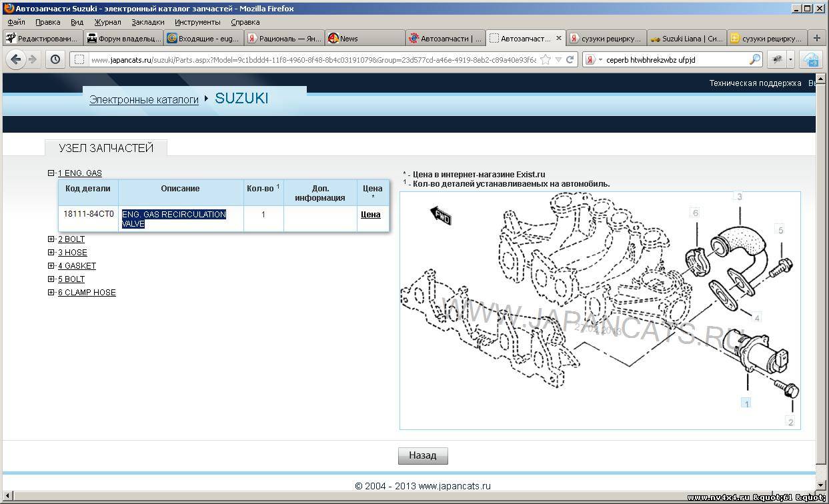This screenshot has height=504, width=829.
Task: Open the address bar history dropdown arrow
Action: pyautogui.click(x=558, y=59)
